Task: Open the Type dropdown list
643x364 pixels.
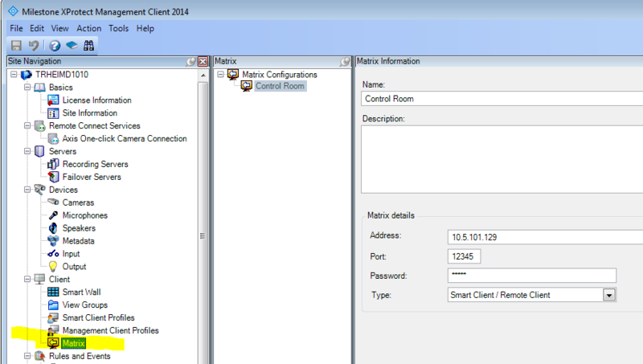Action: 609,295
